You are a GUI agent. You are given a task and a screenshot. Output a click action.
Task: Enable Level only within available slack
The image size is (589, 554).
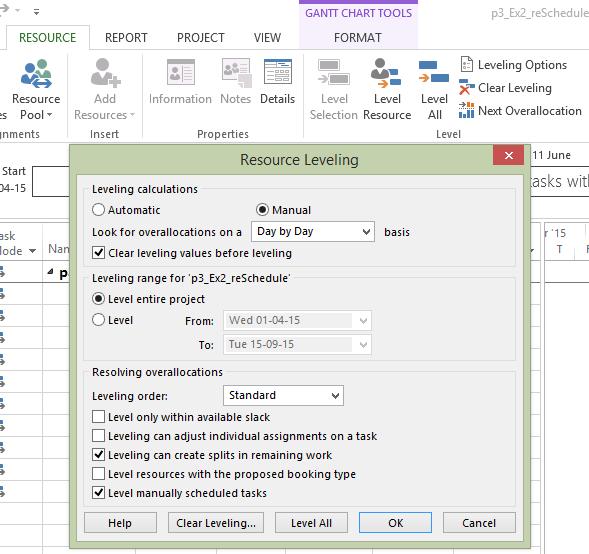coord(98,417)
